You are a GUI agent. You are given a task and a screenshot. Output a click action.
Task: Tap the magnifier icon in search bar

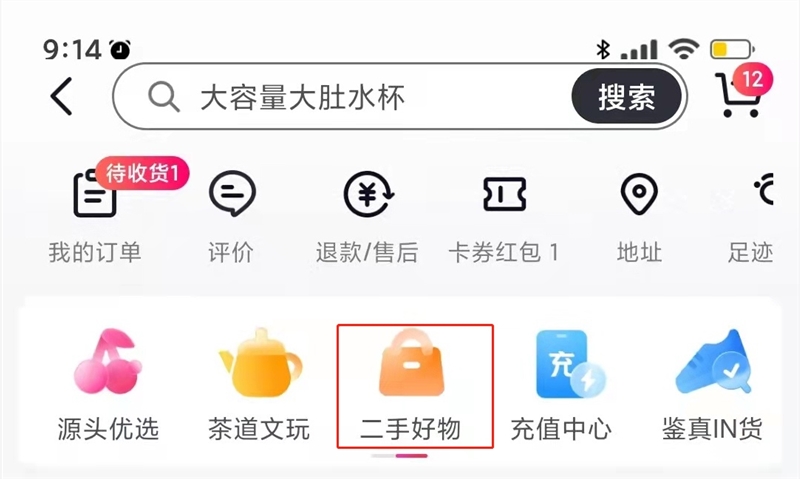pos(163,96)
